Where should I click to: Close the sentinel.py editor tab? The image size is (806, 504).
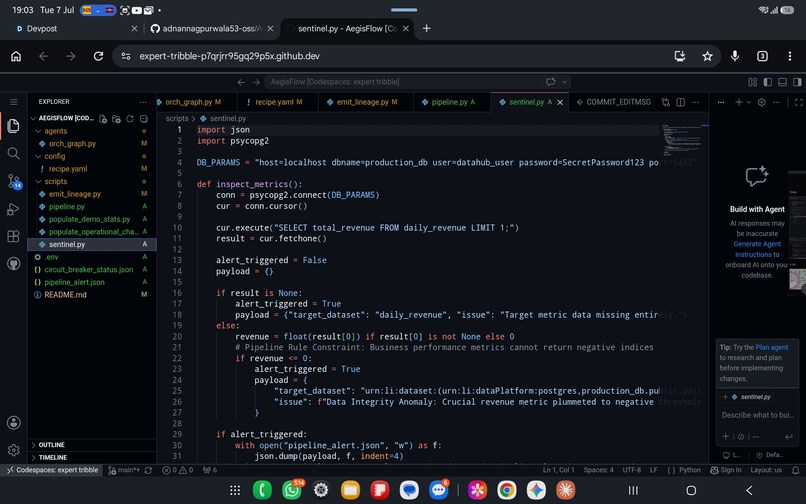pos(560,102)
